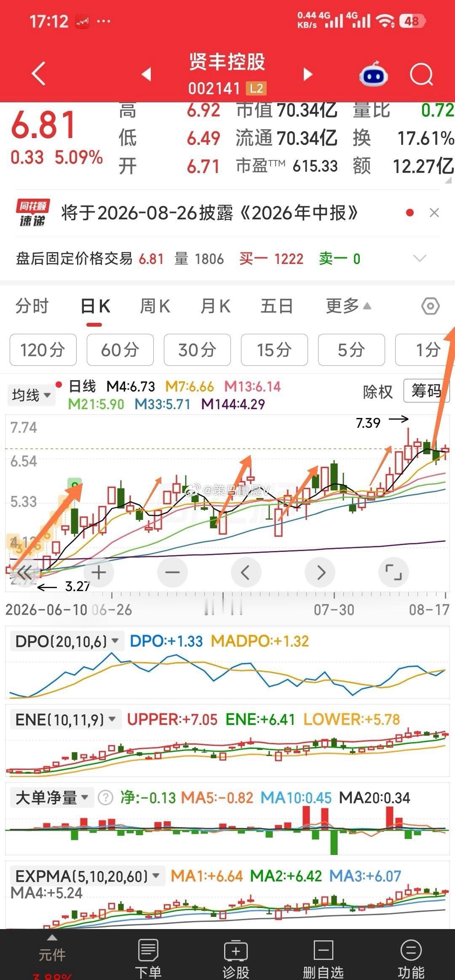Open the EXPMA(5,10,20,60) indicator dropdown
This screenshot has width=455, height=980.
tap(88, 876)
